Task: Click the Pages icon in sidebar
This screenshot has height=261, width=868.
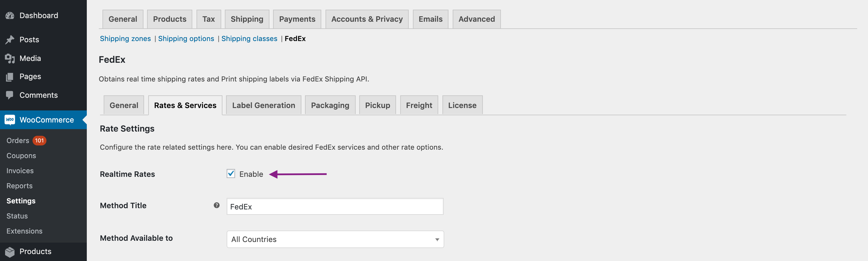Action: click(10, 77)
